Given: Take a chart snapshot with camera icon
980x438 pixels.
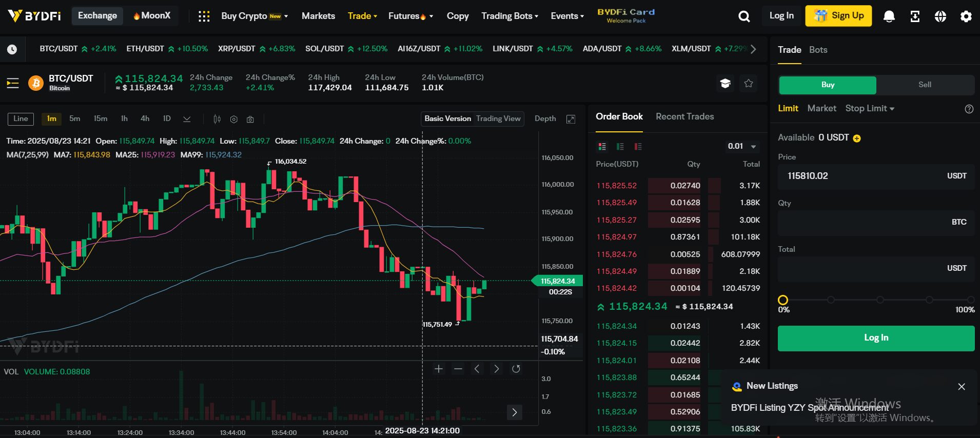Looking at the screenshot, I should 250,119.
